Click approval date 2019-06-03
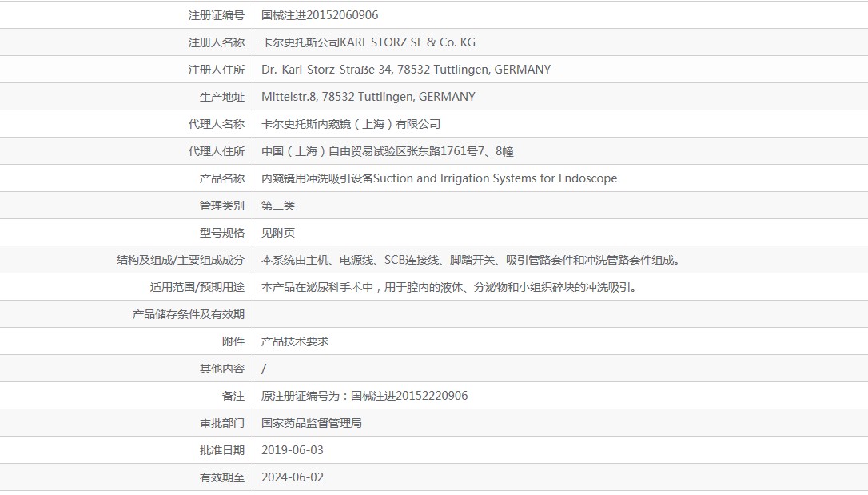Screen dimensions: 868x495 pos(293,449)
